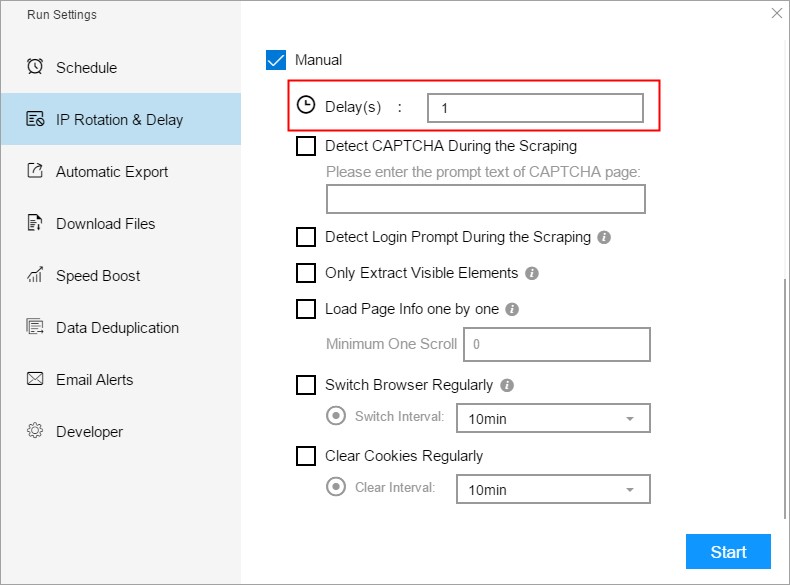Click info icon beside Only Extract Visible Elements
This screenshot has width=790, height=585.
click(x=532, y=273)
